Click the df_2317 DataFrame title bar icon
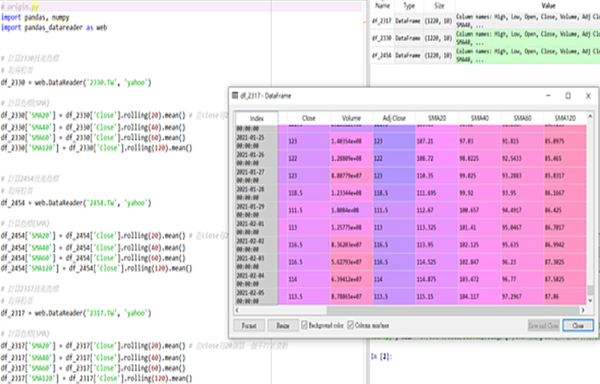Screen dimensions: 600x384 (x=235, y=96)
